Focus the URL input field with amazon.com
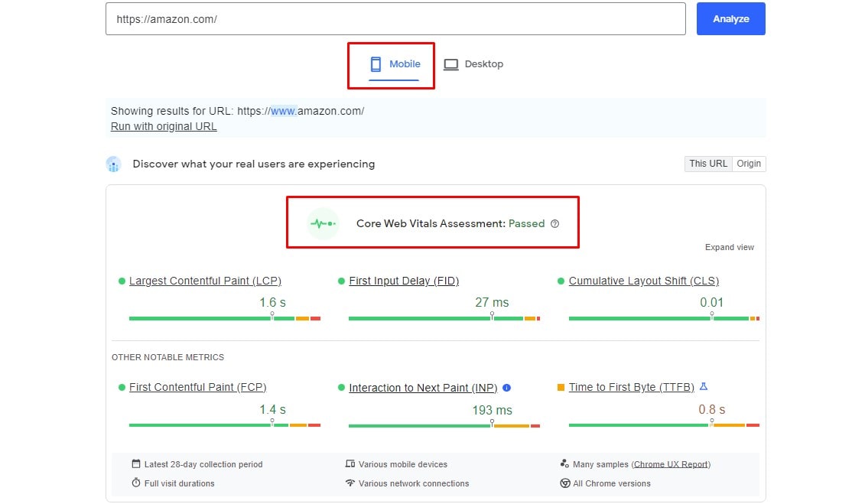The width and height of the screenshot is (865, 504). coord(395,19)
